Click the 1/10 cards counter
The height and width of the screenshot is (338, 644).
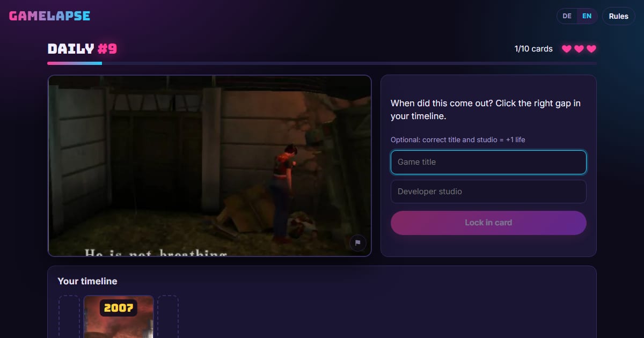(533, 49)
